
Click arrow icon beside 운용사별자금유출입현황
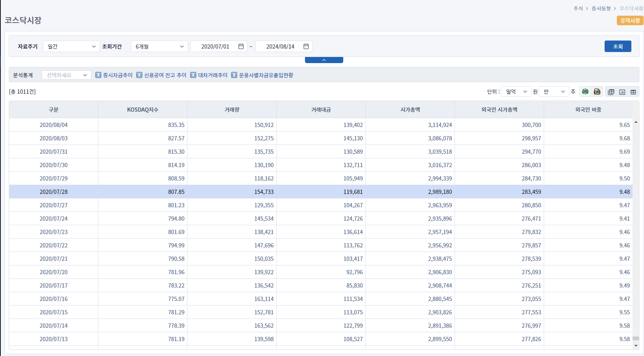click(234, 75)
